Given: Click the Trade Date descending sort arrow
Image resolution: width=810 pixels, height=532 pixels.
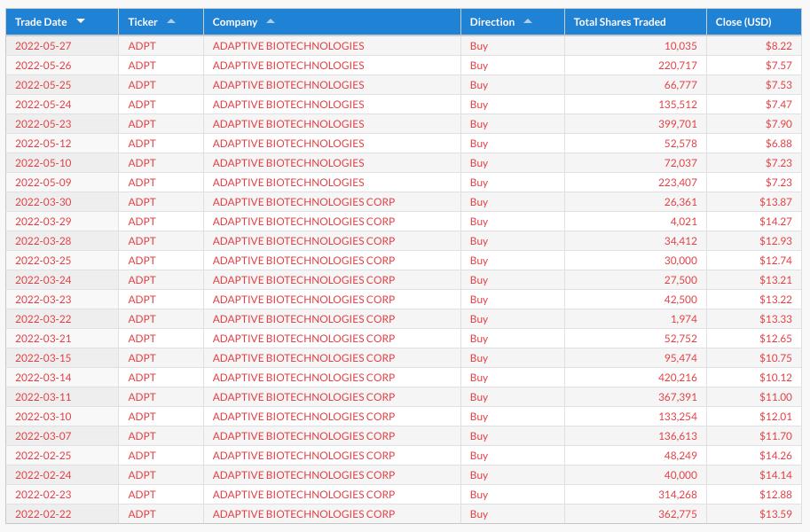Looking at the screenshot, I should (x=81, y=21).
